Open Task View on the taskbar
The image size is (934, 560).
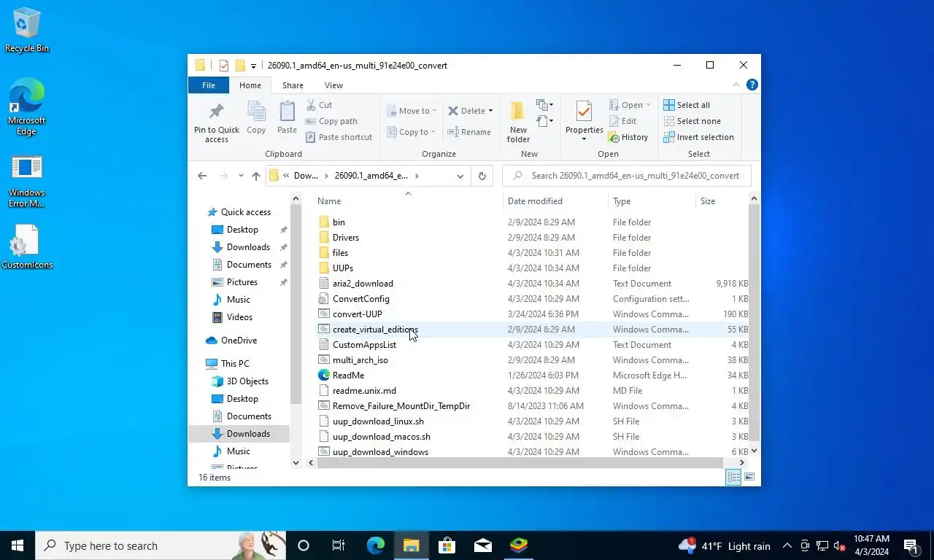click(339, 545)
